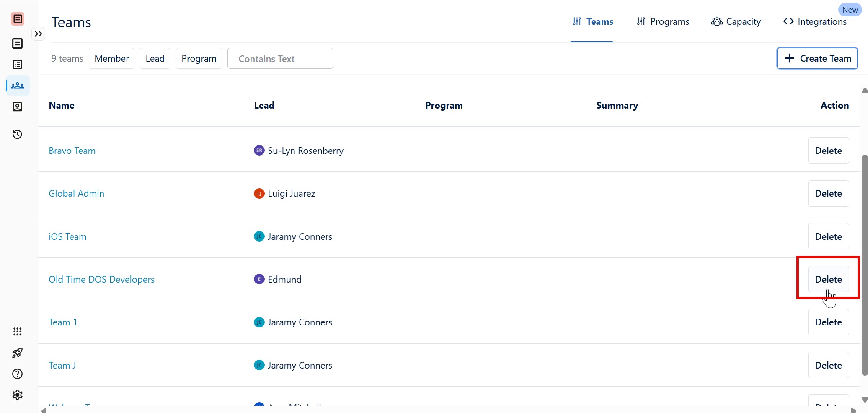
Task: Open the history clock icon in sidebar
Action: pyautogui.click(x=18, y=134)
